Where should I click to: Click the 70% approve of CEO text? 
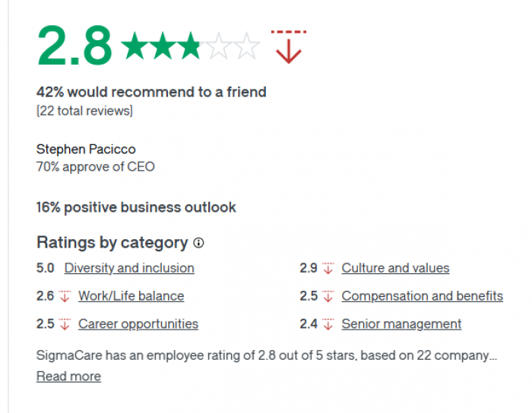(95, 166)
